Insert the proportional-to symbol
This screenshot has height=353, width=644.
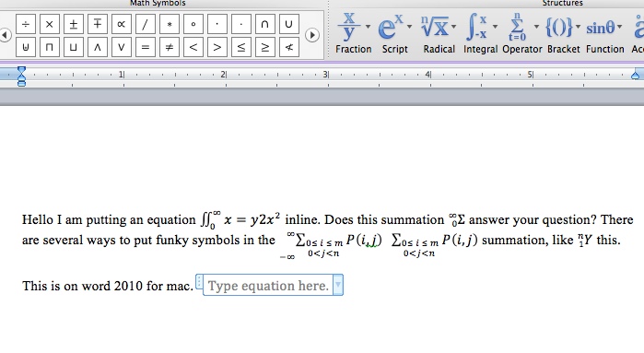click(x=122, y=24)
